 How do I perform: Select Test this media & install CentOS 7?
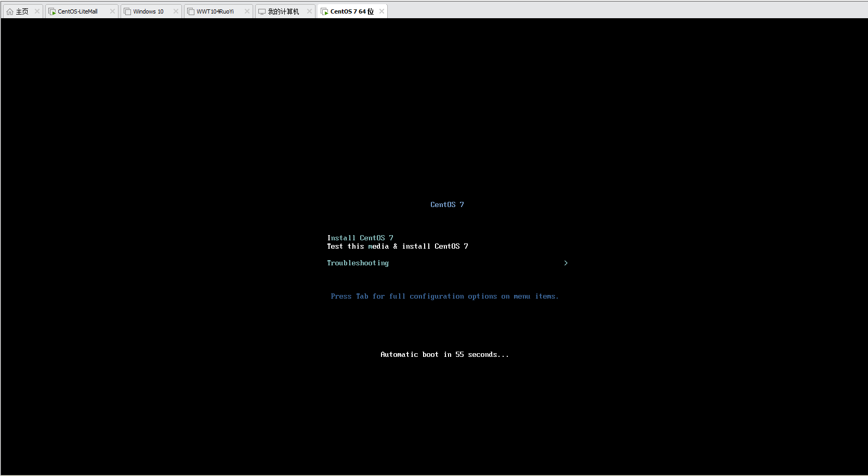pos(397,246)
